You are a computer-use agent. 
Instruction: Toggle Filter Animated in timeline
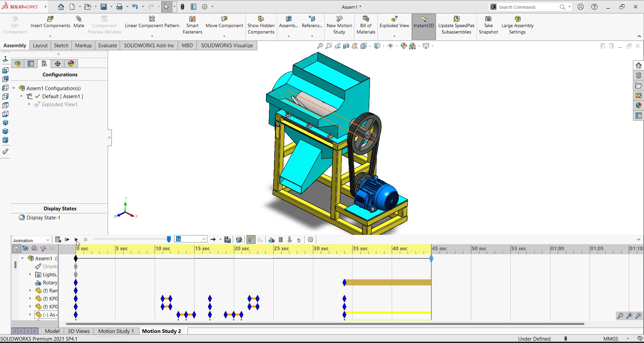point(25,249)
